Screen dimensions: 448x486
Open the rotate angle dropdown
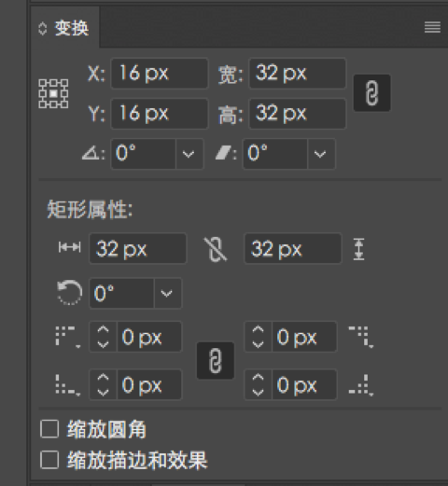pos(189,154)
